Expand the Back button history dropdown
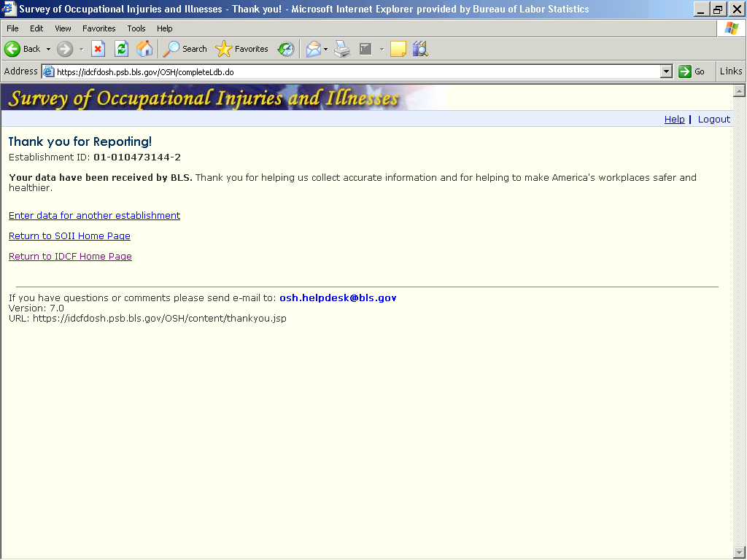 coord(48,49)
